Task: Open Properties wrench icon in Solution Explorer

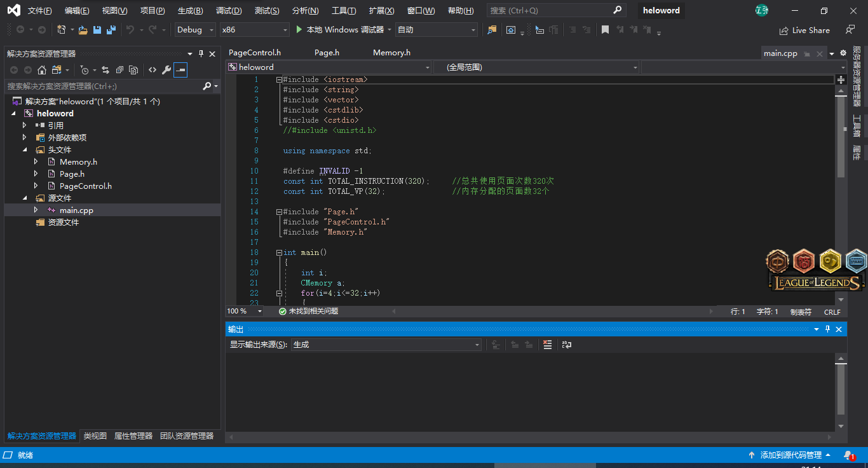Action: [x=166, y=70]
